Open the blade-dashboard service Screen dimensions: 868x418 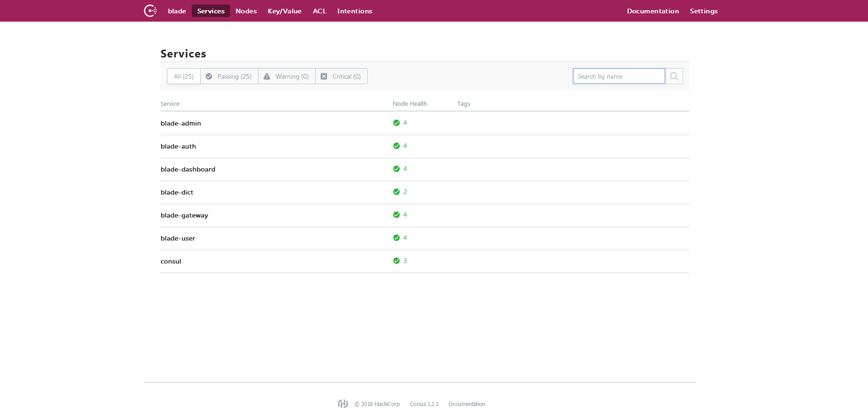tap(188, 169)
